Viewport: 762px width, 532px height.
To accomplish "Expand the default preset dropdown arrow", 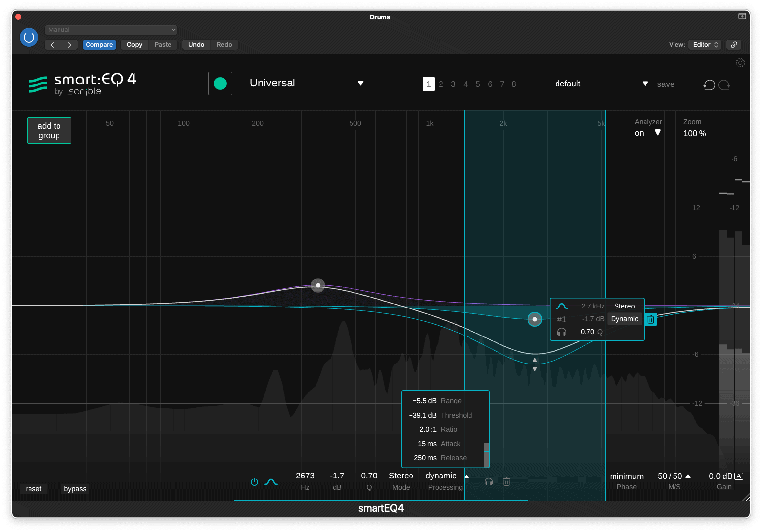I will [x=645, y=84].
